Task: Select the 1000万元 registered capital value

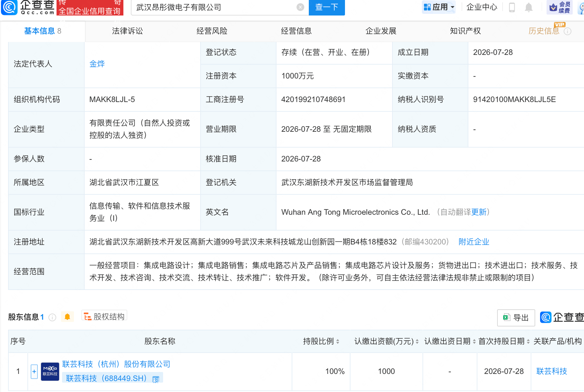Action: (x=297, y=76)
